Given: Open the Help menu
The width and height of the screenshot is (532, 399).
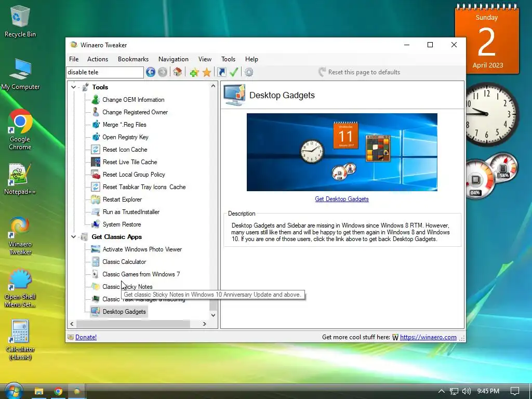Looking at the screenshot, I should (251, 59).
